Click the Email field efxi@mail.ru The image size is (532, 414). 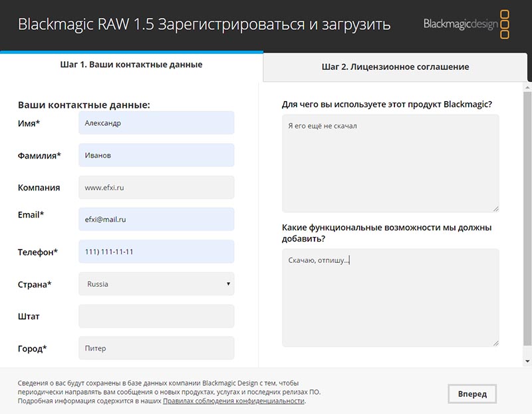click(156, 220)
